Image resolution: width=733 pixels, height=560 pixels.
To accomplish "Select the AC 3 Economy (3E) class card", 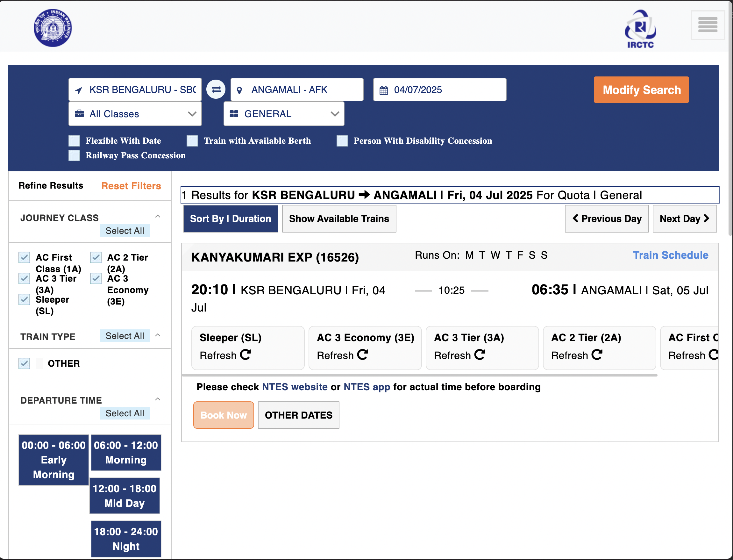I will coord(365,348).
